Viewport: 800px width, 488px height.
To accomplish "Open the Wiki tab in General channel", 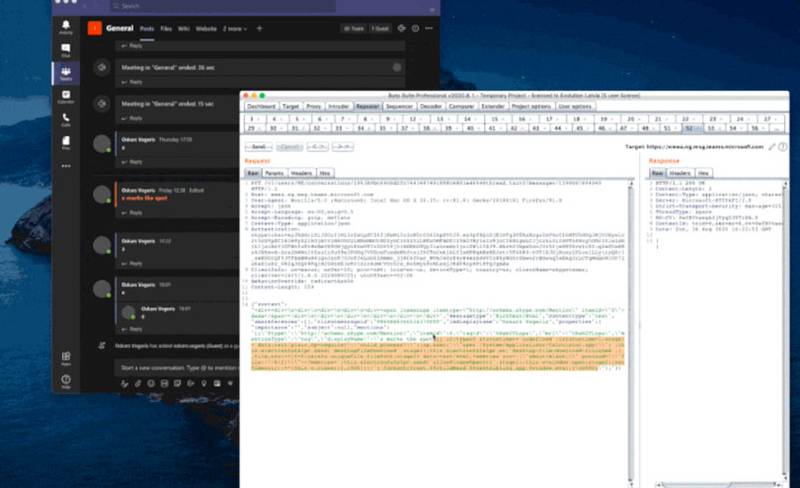I will [x=184, y=29].
